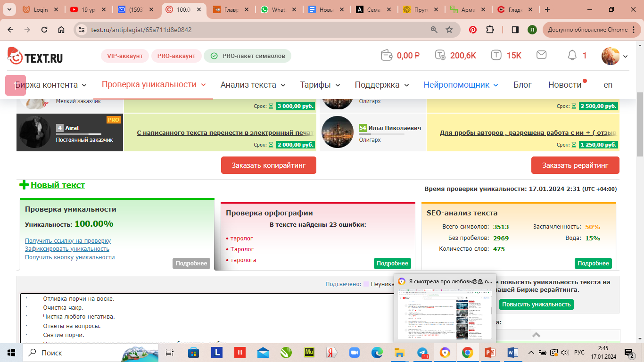This screenshot has width=644, height=362.
Task: Open Windows Start menu
Action: 11,352
